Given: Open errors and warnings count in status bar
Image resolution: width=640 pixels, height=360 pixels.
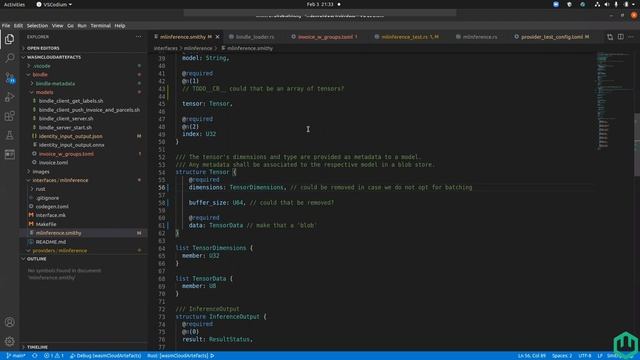Looking at the screenshot, I should [x=54, y=356].
